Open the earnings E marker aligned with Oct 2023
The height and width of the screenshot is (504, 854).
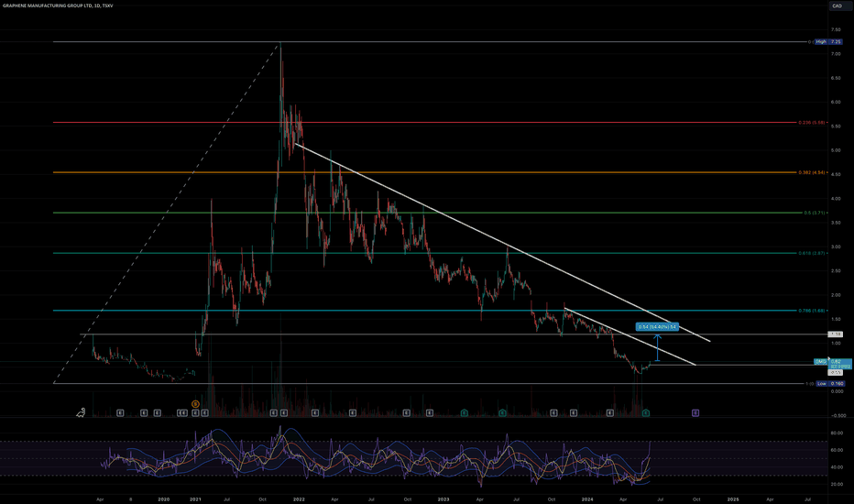553,413
